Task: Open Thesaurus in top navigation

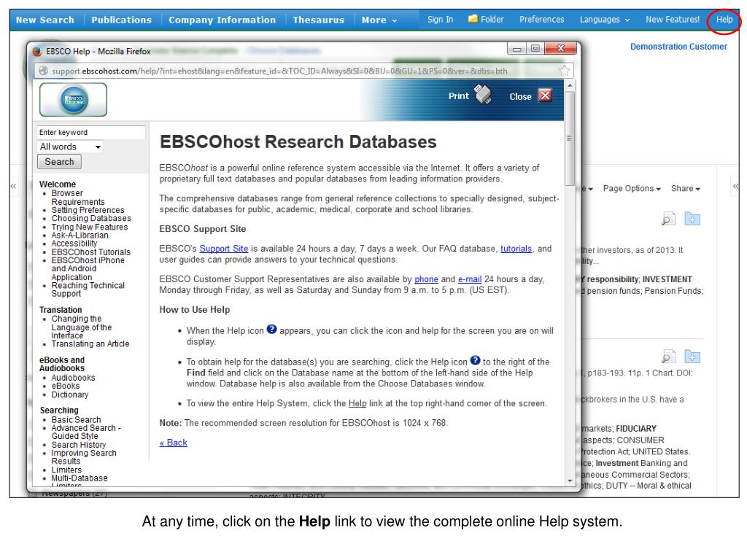Action: 318,20
